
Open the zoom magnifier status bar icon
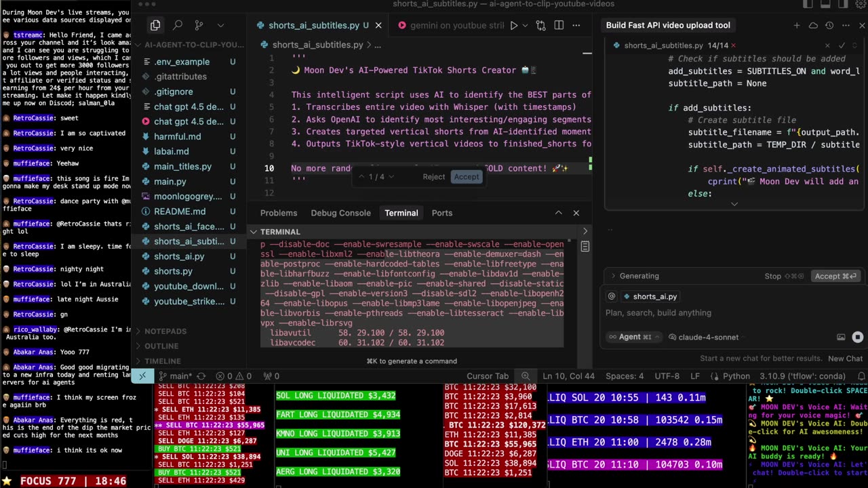click(x=526, y=375)
